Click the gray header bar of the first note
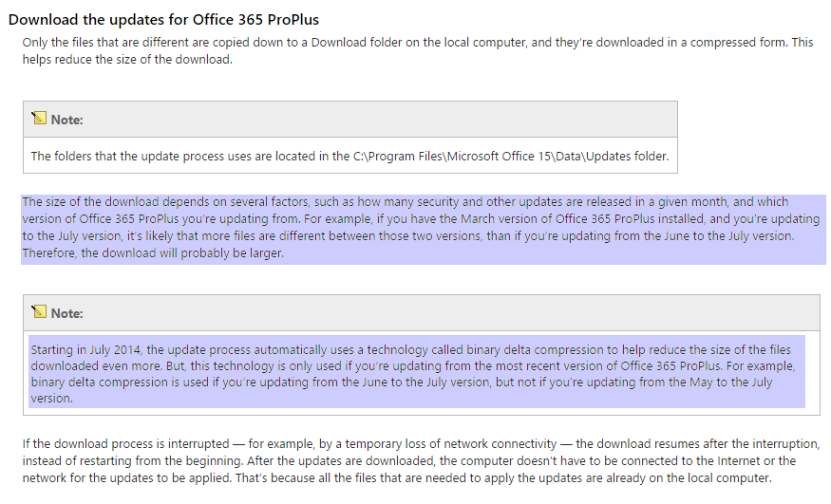 point(380,120)
